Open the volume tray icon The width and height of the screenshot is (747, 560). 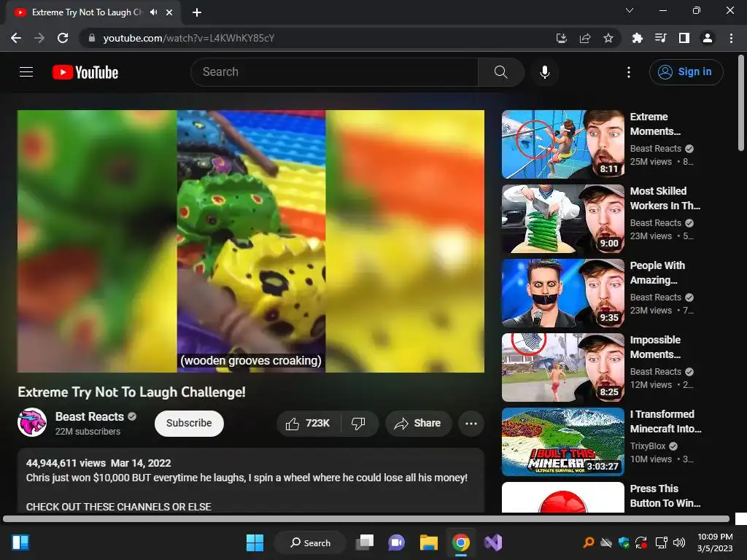pos(679,542)
